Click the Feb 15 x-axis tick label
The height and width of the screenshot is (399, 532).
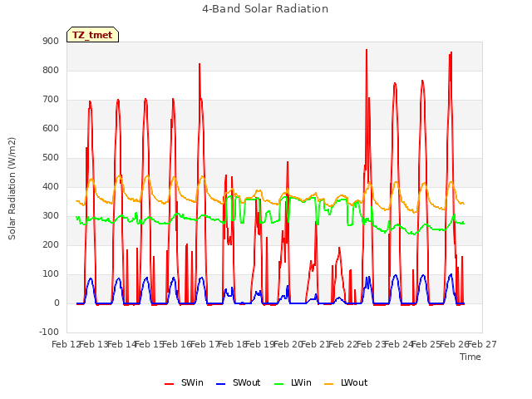click(x=150, y=344)
